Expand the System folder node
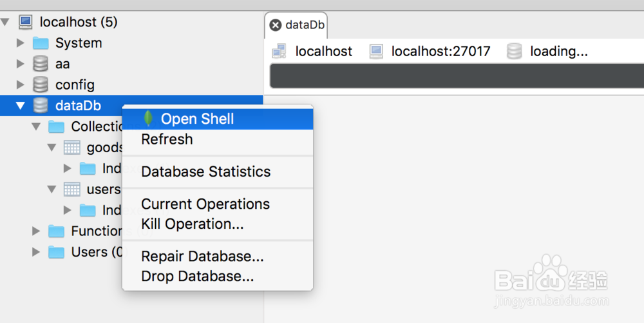 (21, 43)
